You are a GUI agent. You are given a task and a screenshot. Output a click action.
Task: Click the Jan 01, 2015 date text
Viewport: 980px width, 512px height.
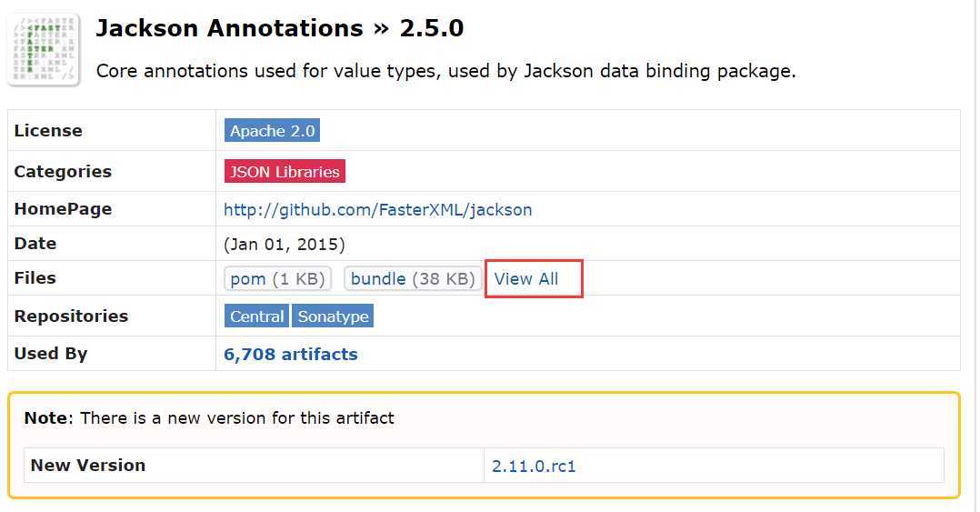tap(285, 244)
